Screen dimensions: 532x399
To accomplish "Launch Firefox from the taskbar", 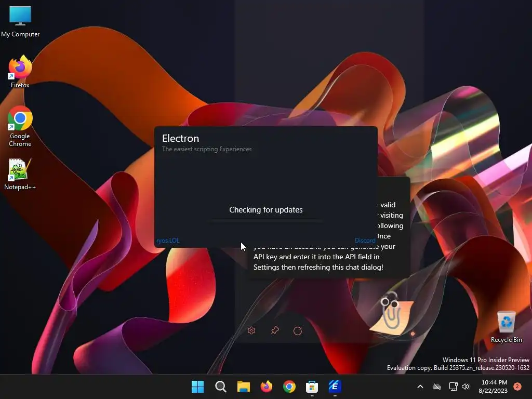I will (267, 387).
